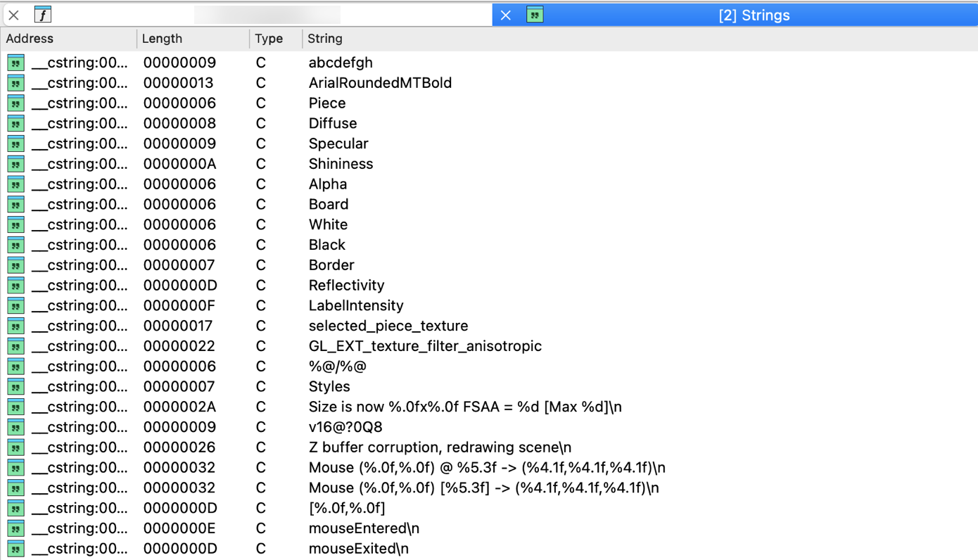This screenshot has width=978, height=560.
Task: Switch to the left functions tab
Action: [267, 15]
